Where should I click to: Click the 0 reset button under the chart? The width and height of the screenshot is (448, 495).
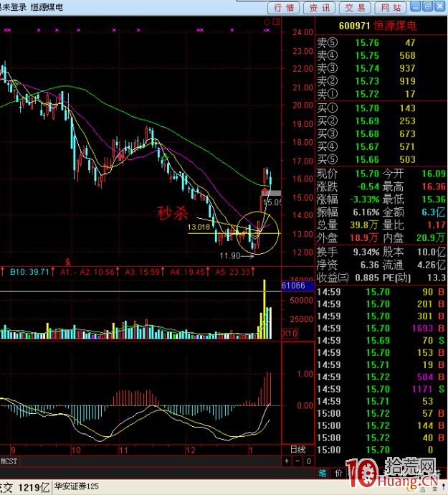tap(308, 461)
